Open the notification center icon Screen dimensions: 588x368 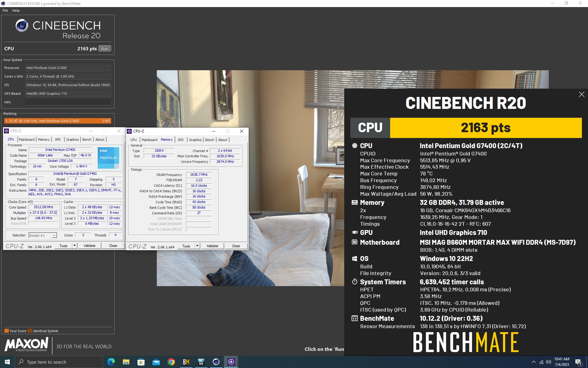tap(579, 362)
